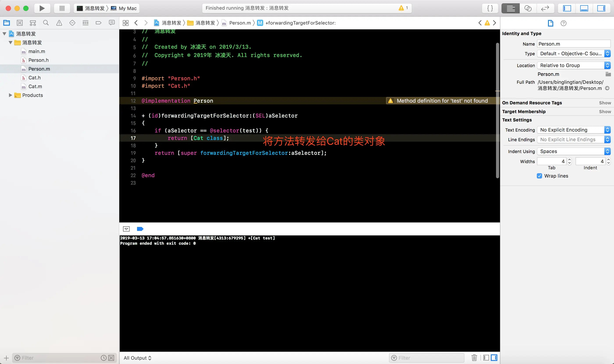Screen dimensions: 614x364
Task: Uncheck the Wrap lines checkbox
Action: click(539, 176)
